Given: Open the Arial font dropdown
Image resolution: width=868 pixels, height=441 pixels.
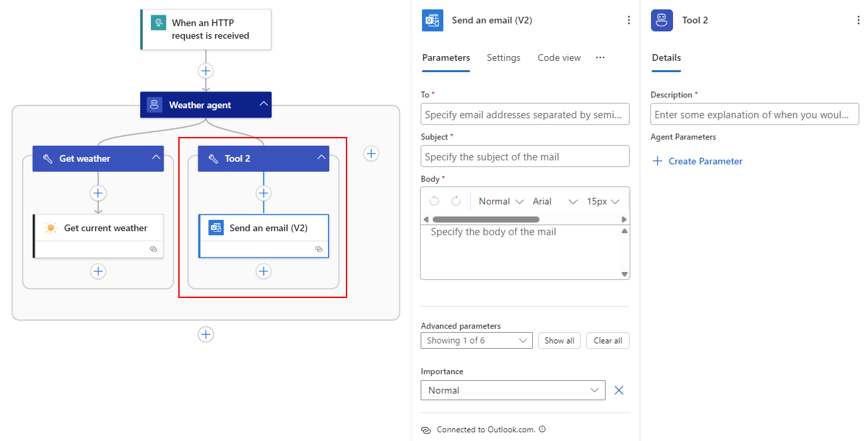Looking at the screenshot, I should point(555,201).
